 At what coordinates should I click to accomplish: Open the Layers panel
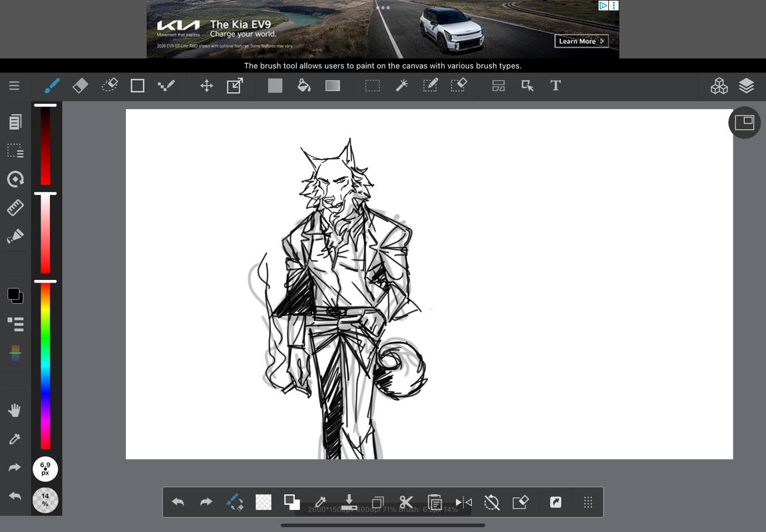coord(747,86)
